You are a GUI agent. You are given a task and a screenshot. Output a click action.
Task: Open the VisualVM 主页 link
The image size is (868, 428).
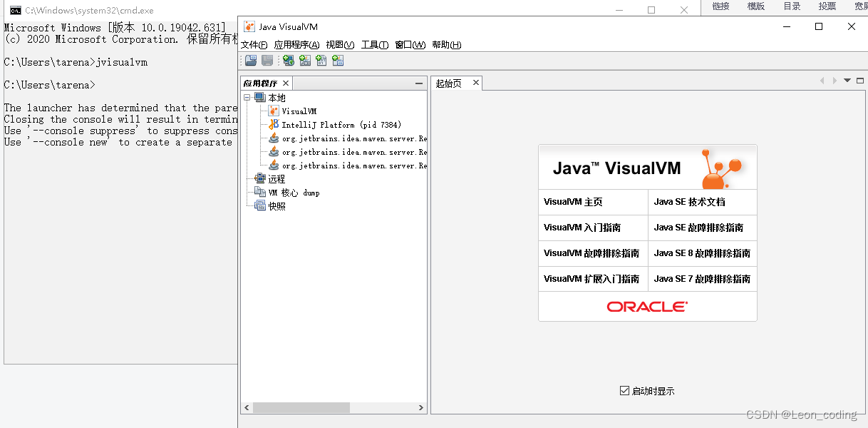click(x=573, y=202)
